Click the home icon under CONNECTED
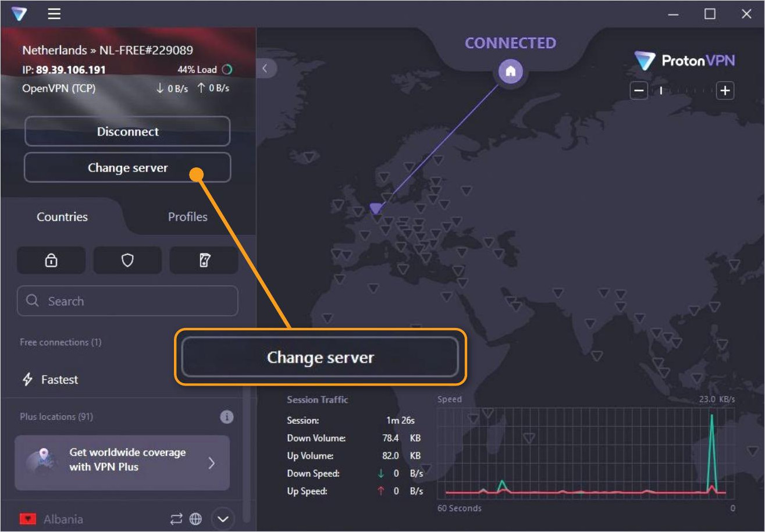The height and width of the screenshot is (532, 765). 510,72
